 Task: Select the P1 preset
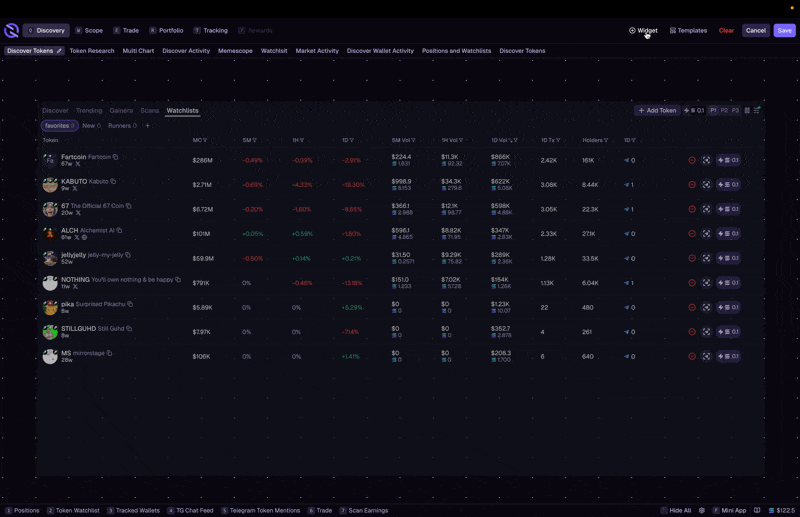(713, 110)
